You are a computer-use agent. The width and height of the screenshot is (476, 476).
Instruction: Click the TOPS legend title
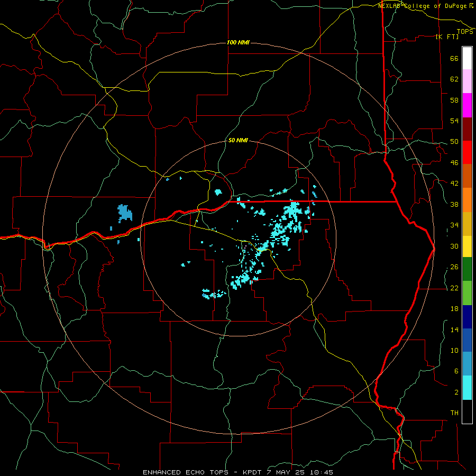(x=465, y=32)
